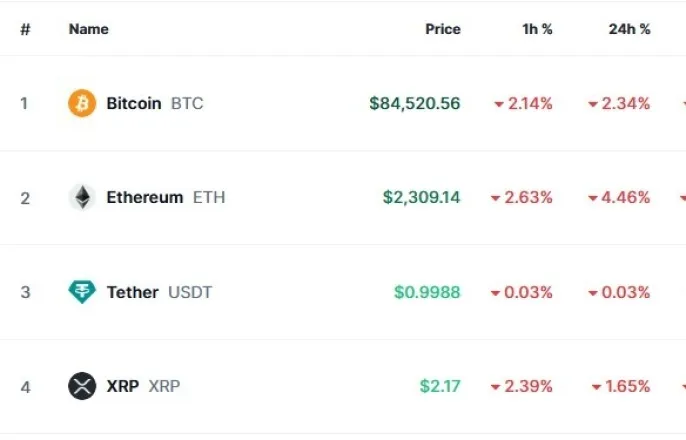Screen dimensions: 686x440
Task: Click Tether's 1h down arrow indicator
Action: 495,293
